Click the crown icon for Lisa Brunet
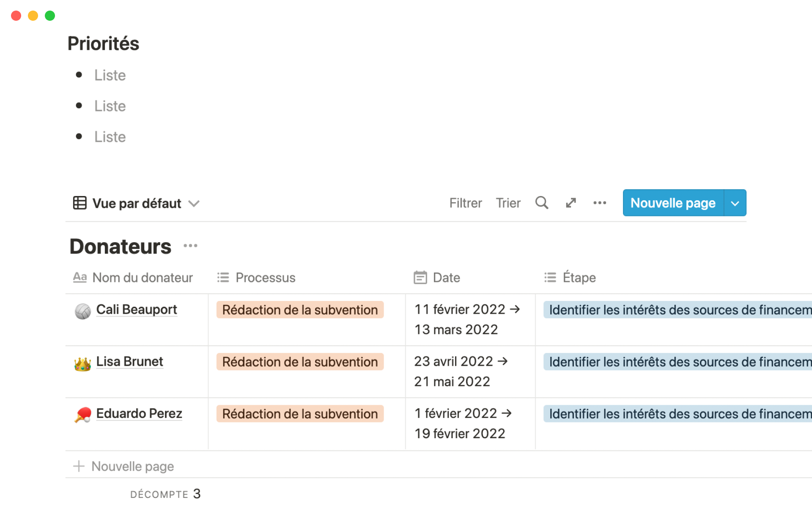 click(83, 363)
